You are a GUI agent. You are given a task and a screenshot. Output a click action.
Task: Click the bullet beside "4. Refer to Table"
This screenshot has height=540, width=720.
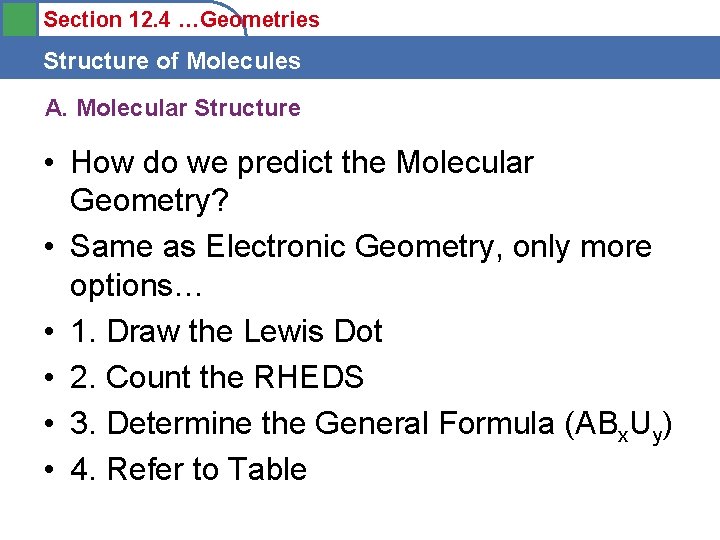(50, 470)
